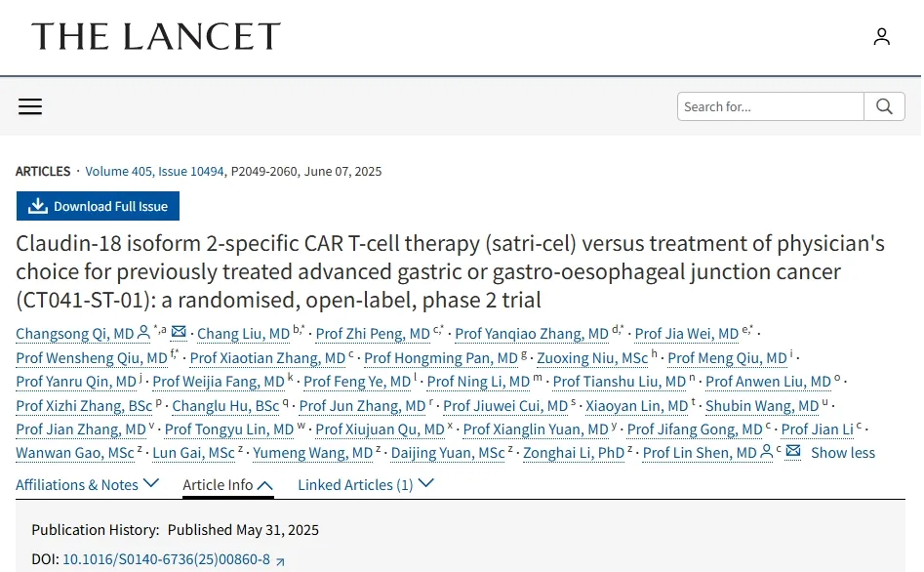Click Show less to collapse author list

pos(843,453)
